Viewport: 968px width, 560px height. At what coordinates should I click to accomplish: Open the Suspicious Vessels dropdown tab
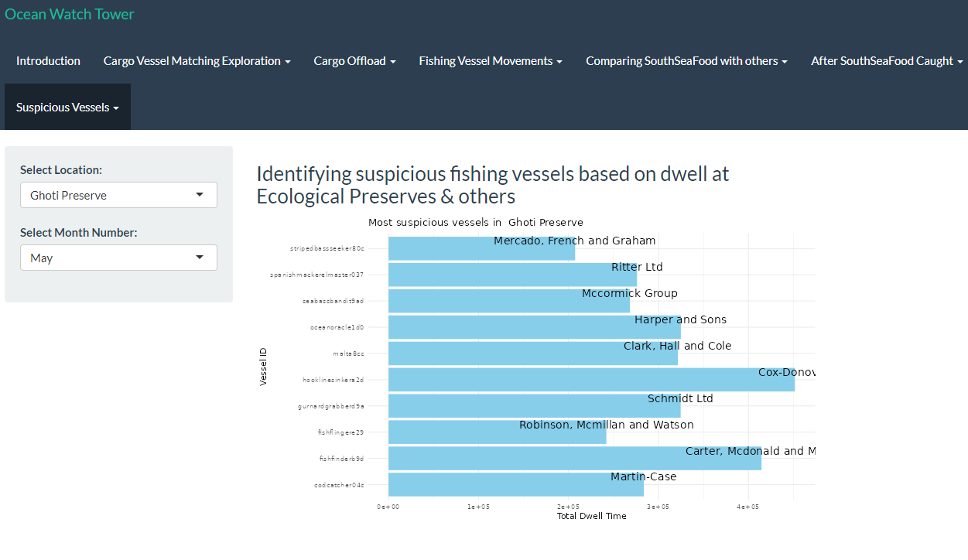click(x=67, y=107)
